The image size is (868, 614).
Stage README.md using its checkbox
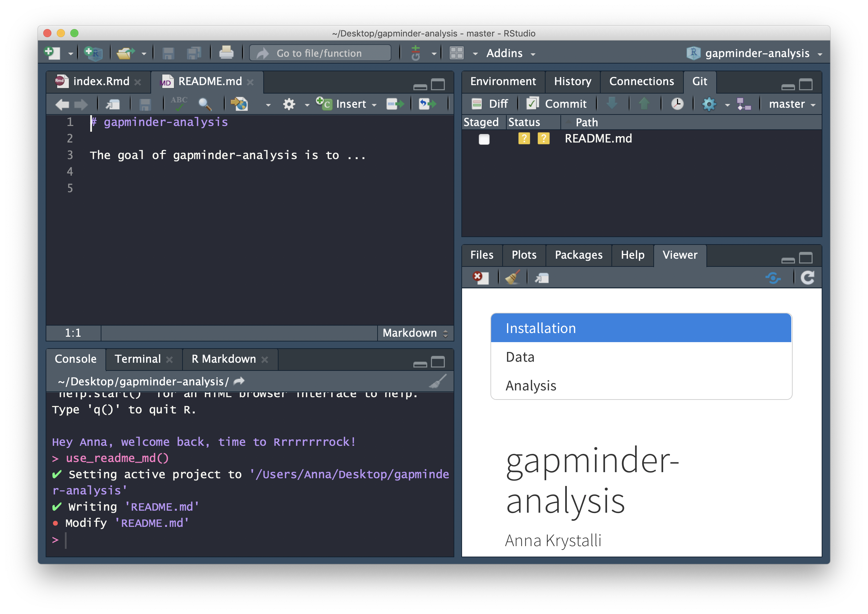pyautogui.click(x=484, y=139)
